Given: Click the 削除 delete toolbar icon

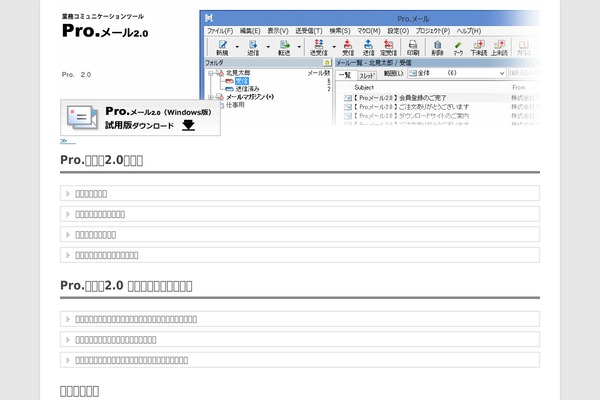Looking at the screenshot, I should tap(438, 48).
